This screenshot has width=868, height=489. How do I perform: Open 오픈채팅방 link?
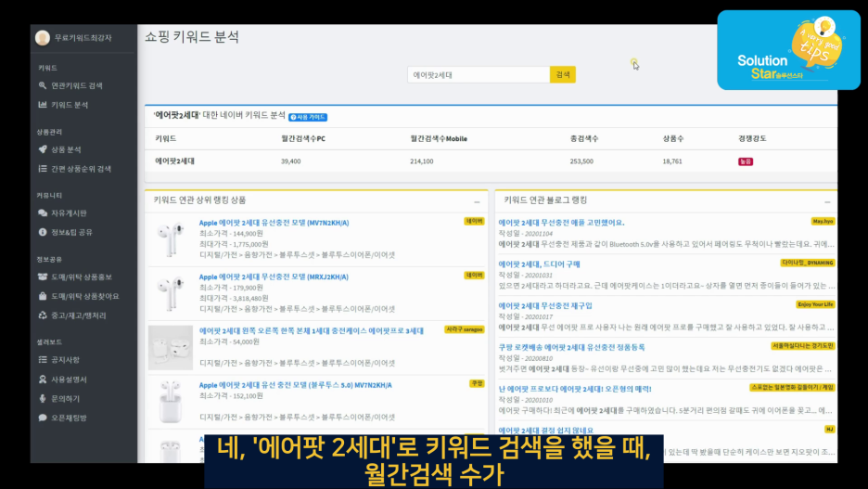[70, 418]
